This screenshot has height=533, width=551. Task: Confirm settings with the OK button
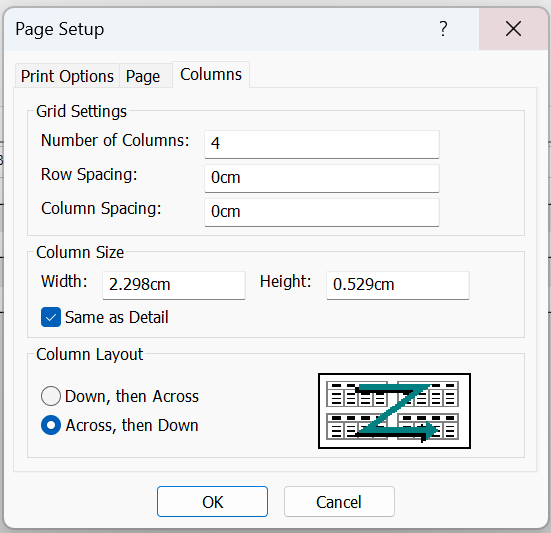coord(212,502)
